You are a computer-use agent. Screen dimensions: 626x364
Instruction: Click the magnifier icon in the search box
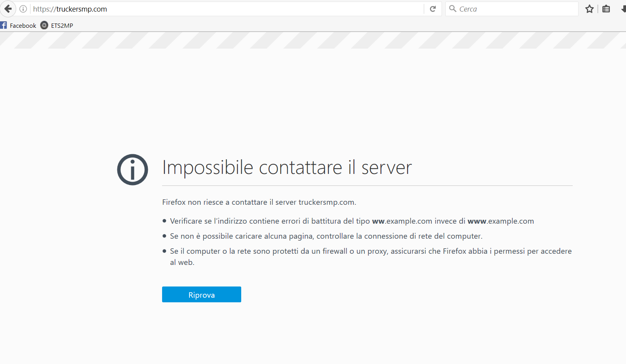453,8
